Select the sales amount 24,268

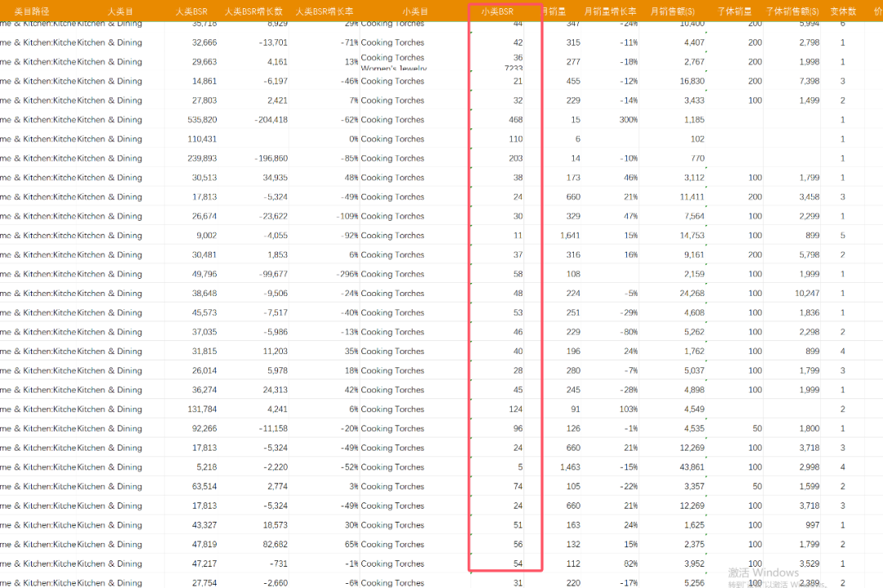point(693,293)
